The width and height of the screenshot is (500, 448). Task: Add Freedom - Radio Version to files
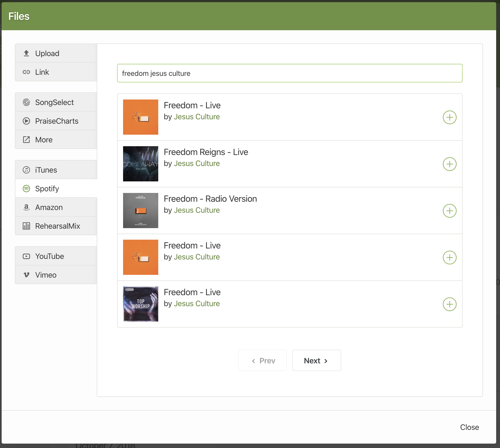[449, 211]
